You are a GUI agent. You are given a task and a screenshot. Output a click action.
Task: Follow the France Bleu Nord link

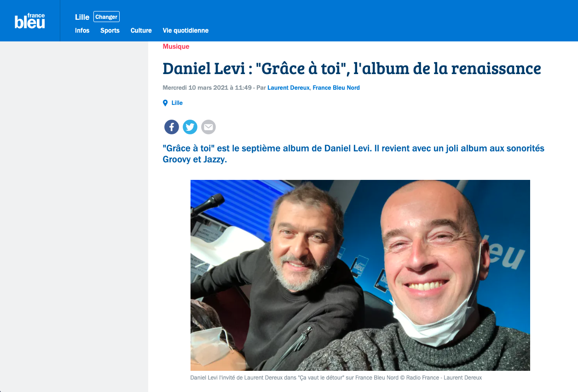tap(336, 87)
